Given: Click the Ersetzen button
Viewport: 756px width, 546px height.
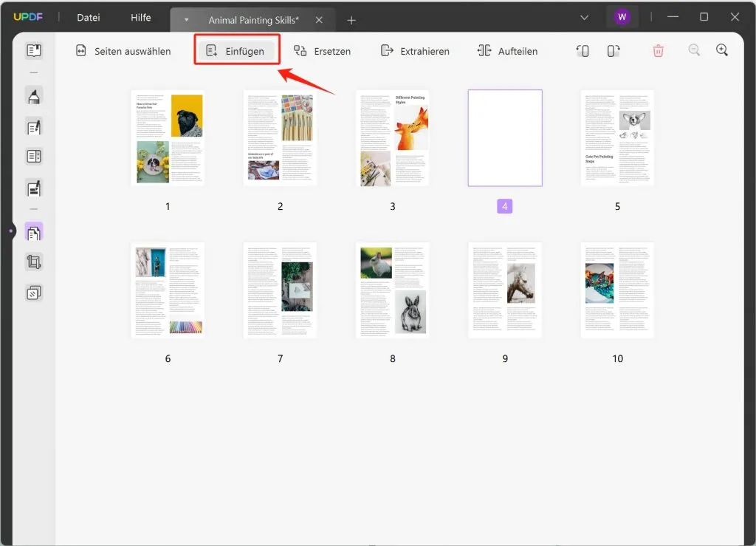Looking at the screenshot, I should 323,51.
